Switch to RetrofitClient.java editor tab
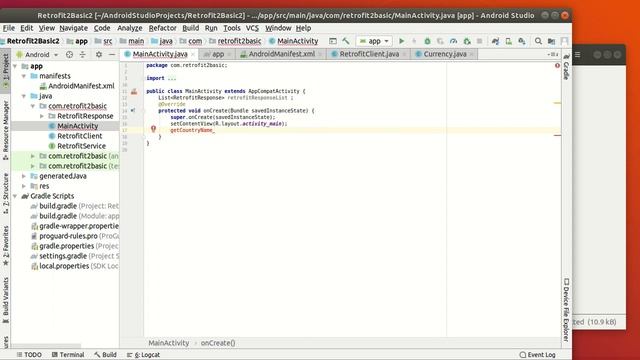640x360 pixels. click(369, 54)
